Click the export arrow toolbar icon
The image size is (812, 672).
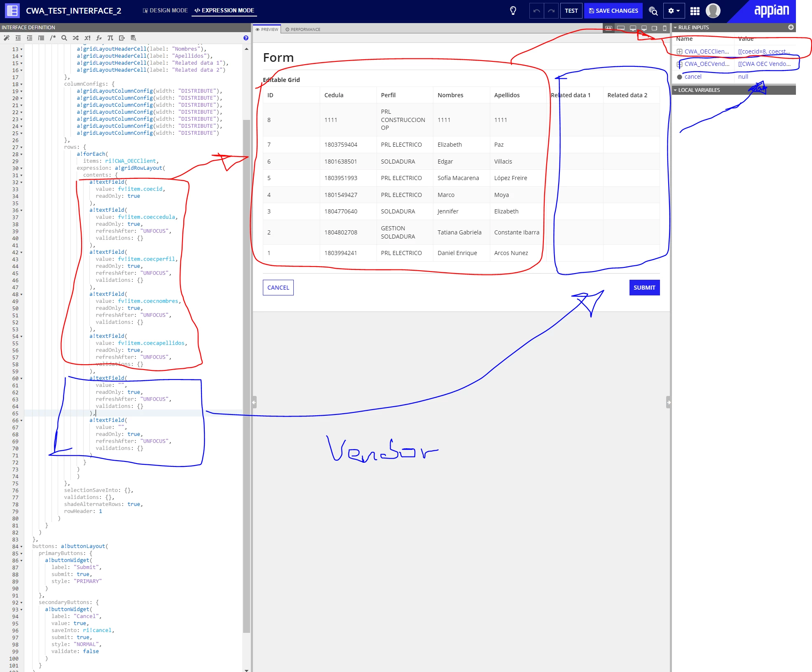coord(122,38)
